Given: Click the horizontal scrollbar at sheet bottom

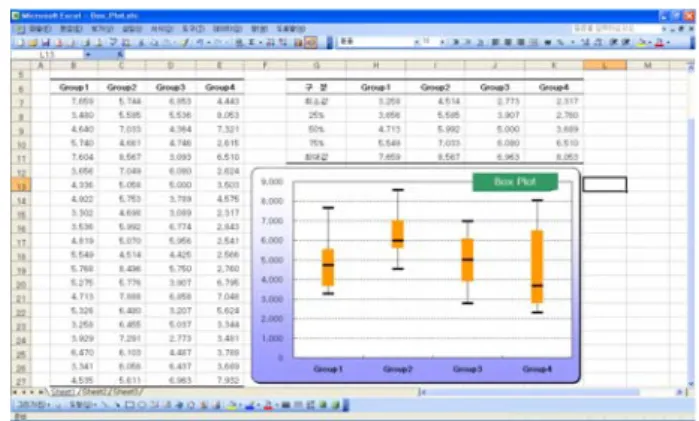Looking at the screenshot, I should [553, 392].
